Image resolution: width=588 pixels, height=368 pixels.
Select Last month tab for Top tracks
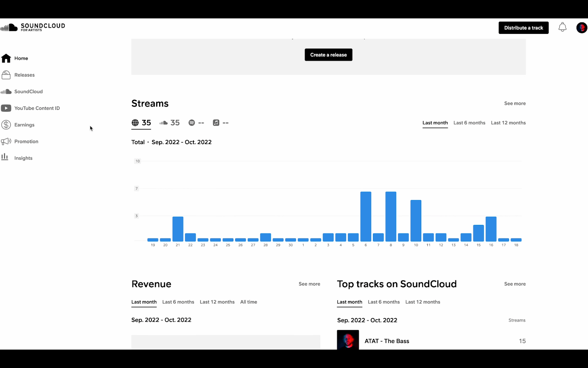click(x=349, y=302)
